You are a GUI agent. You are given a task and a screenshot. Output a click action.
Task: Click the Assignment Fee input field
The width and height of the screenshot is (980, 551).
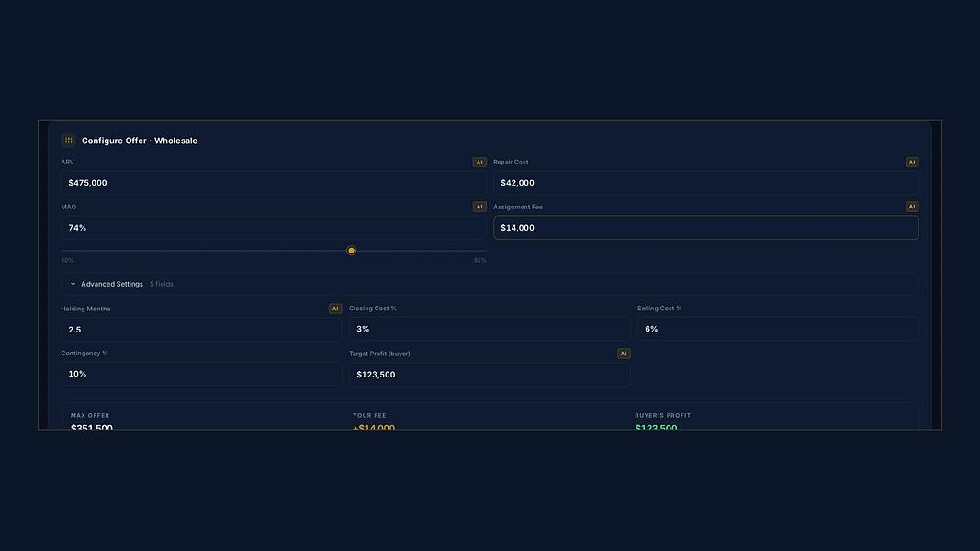[x=706, y=228]
